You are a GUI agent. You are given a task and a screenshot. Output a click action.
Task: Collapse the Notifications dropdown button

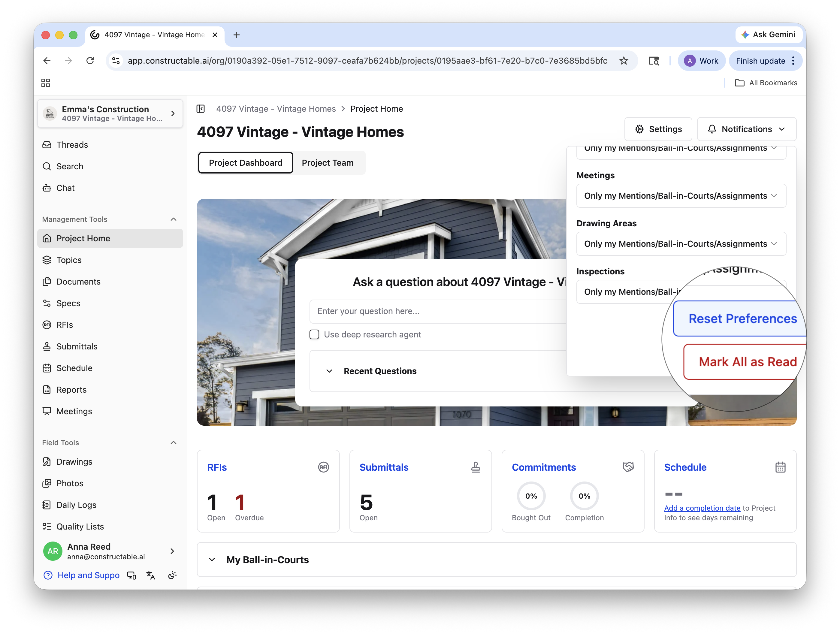747,129
